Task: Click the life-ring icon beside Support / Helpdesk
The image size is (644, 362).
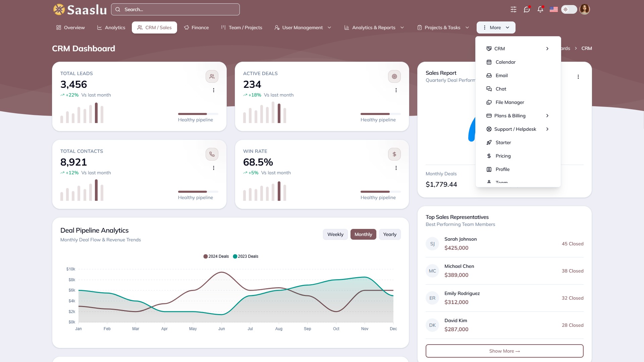Action: click(489, 129)
